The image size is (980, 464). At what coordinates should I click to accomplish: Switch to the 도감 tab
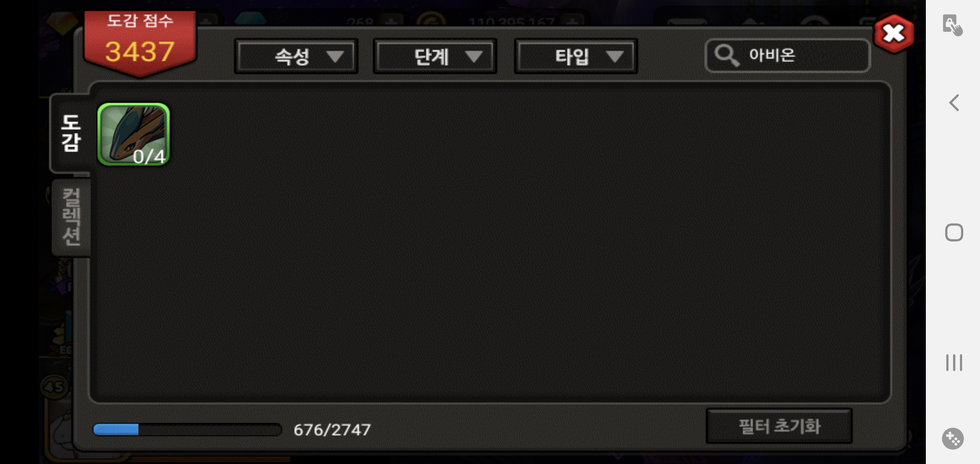click(x=71, y=133)
